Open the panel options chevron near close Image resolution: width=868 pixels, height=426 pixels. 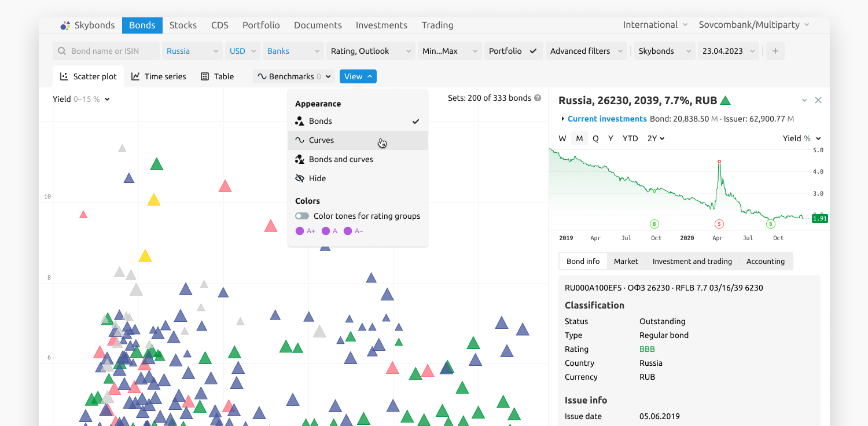(804, 100)
